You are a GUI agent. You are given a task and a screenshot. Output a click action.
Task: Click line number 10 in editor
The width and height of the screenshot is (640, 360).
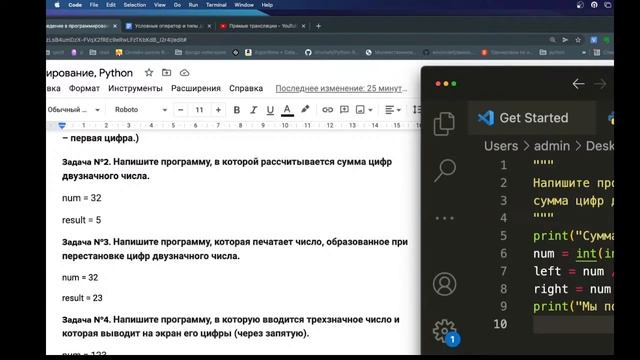pyautogui.click(x=500, y=324)
